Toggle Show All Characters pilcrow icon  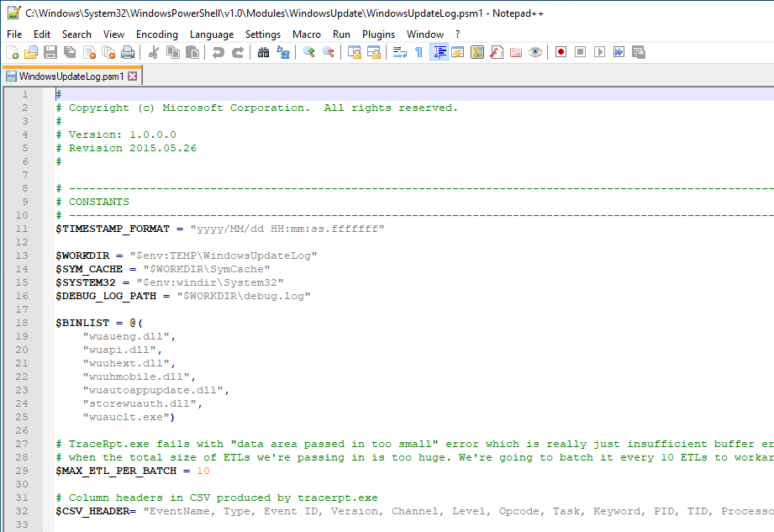[x=419, y=52]
